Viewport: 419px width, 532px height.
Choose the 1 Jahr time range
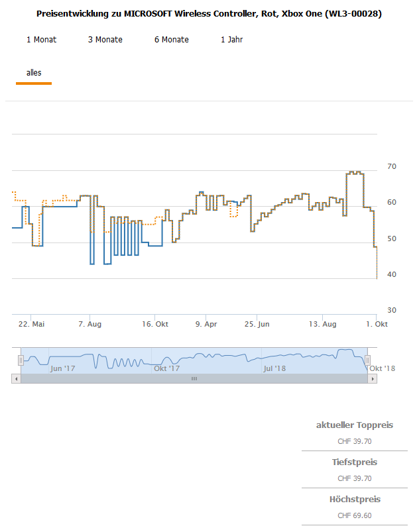click(x=231, y=40)
